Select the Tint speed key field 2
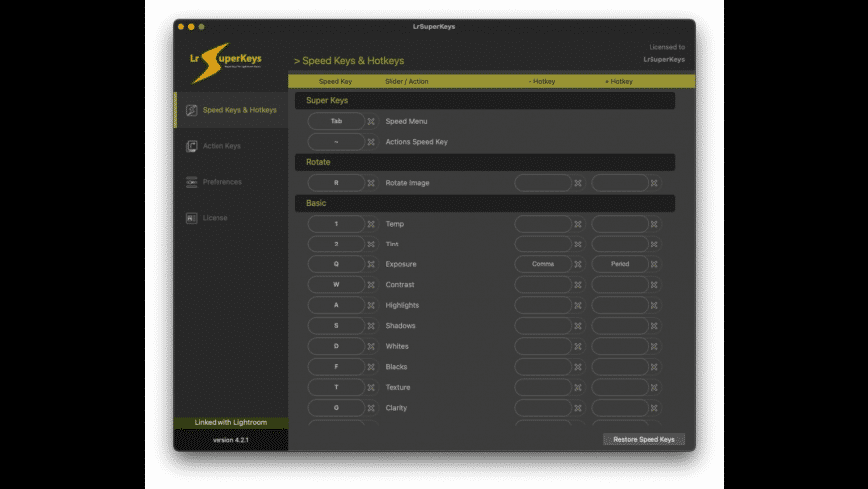This screenshot has height=489, width=868. (336, 244)
